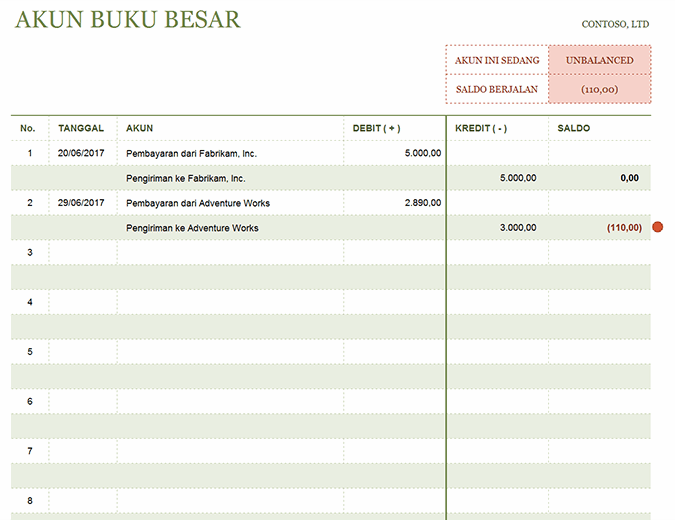675x520 pixels.
Task: Select the AKUN BUKU BESAR title
Action: tap(128, 20)
